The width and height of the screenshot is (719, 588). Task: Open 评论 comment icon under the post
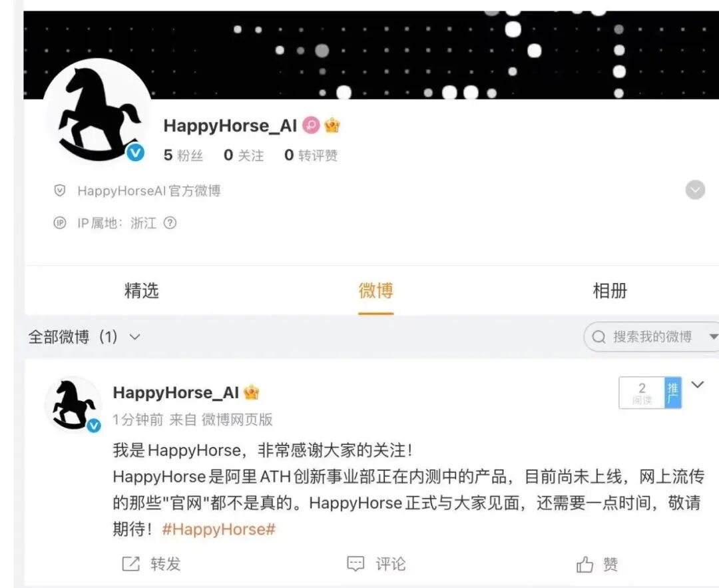[356, 563]
